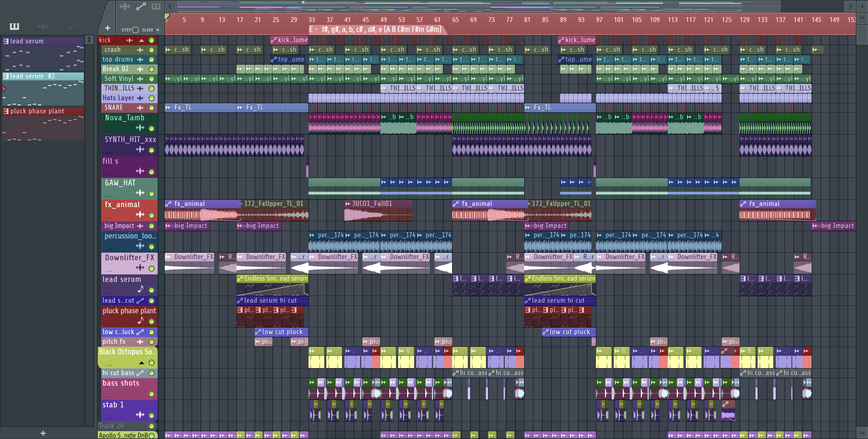Collapse the kick track group arrow
The width and height of the screenshot is (868, 439).
click(x=141, y=40)
